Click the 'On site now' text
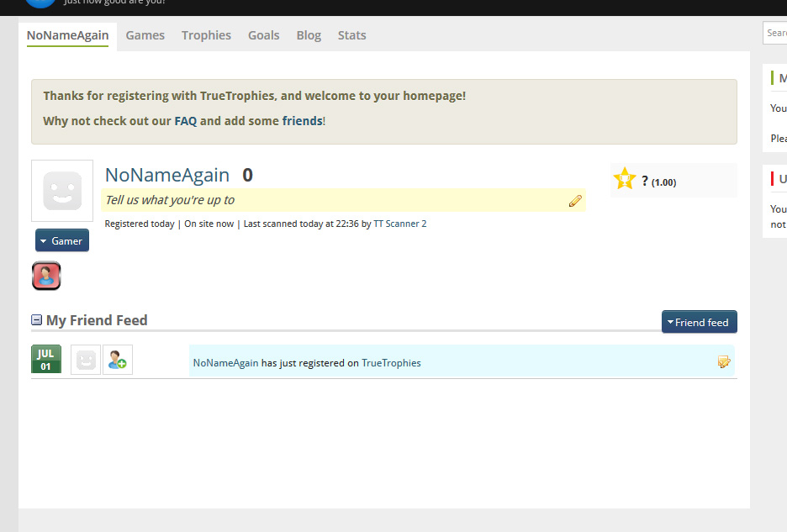The image size is (787, 532). coord(209,224)
